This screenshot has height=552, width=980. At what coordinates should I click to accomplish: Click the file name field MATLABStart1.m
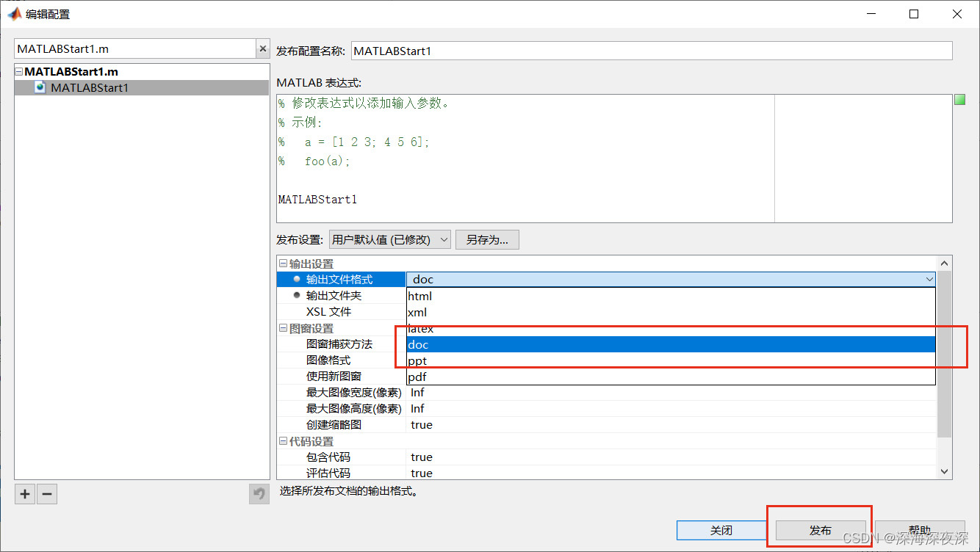(x=135, y=49)
